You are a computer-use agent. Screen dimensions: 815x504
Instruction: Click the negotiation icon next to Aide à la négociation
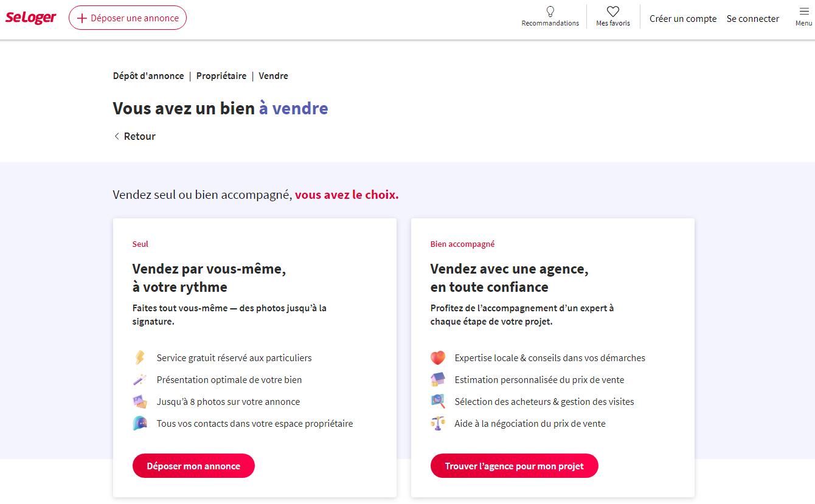[x=438, y=423]
